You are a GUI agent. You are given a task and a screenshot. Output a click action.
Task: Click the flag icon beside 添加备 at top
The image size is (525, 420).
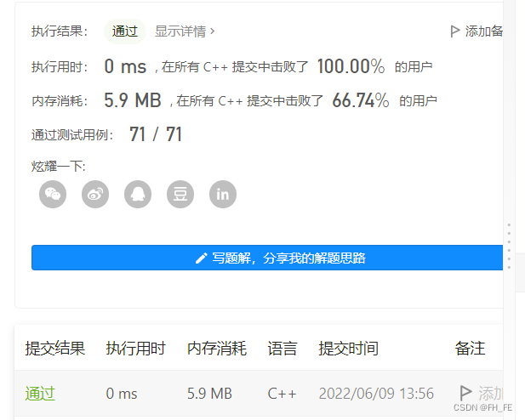click(454, 31)
